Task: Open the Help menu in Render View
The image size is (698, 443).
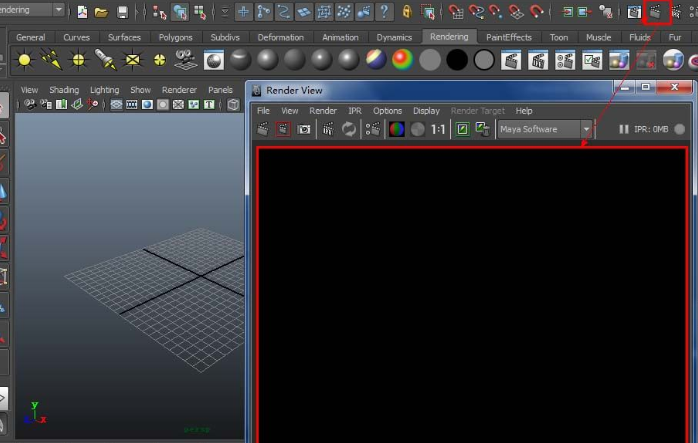Action: point(524,111)
